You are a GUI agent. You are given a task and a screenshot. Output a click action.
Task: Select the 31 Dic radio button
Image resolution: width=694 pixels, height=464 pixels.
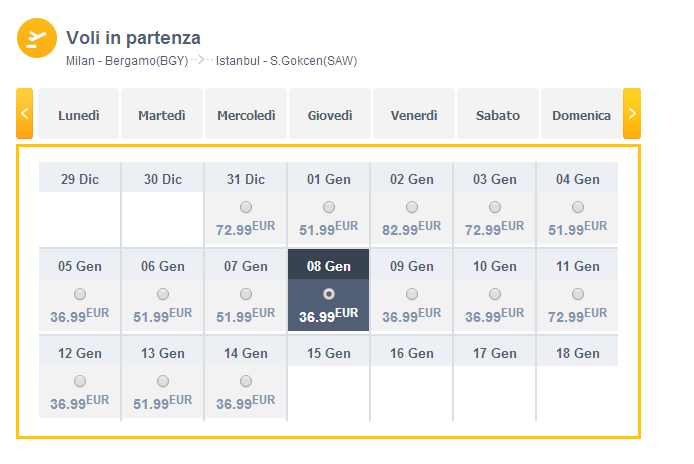tap(246, 207)
